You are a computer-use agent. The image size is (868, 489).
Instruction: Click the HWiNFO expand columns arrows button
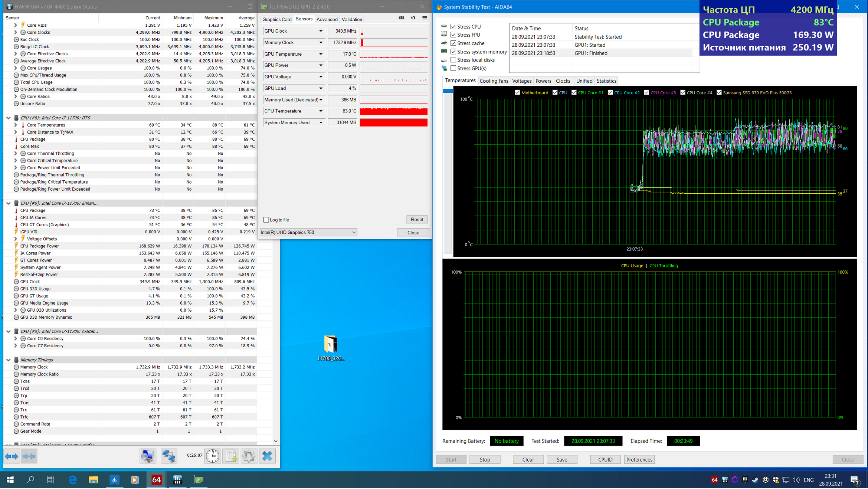pyautogui.click(x=12, y=456)
